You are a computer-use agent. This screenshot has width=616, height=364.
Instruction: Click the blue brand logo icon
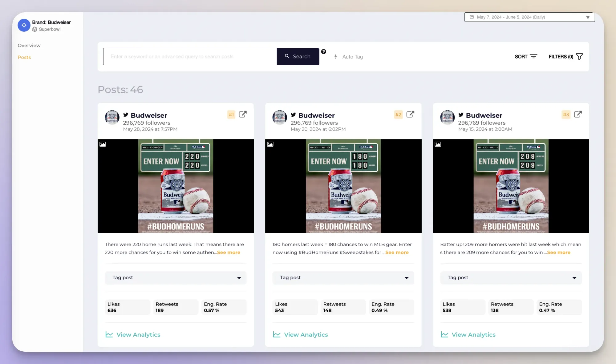click(x=24, y=25)
